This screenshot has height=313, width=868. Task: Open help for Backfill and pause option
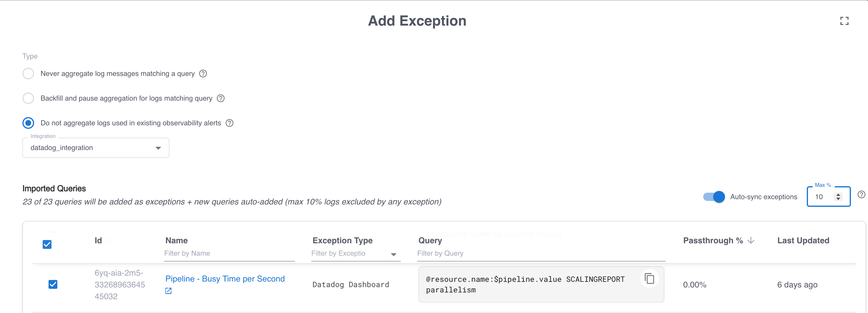pos(221,98)
